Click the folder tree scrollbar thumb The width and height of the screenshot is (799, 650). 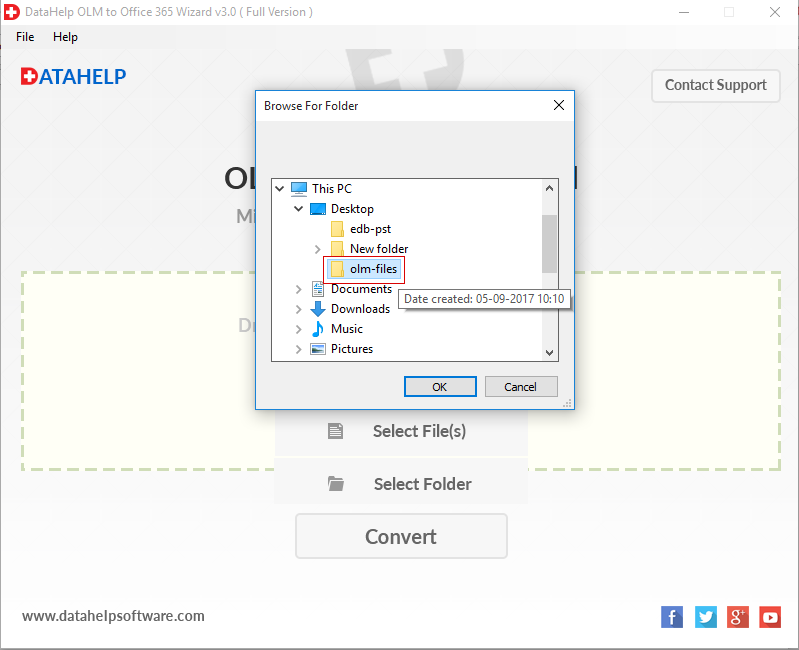tap(549, 244)
